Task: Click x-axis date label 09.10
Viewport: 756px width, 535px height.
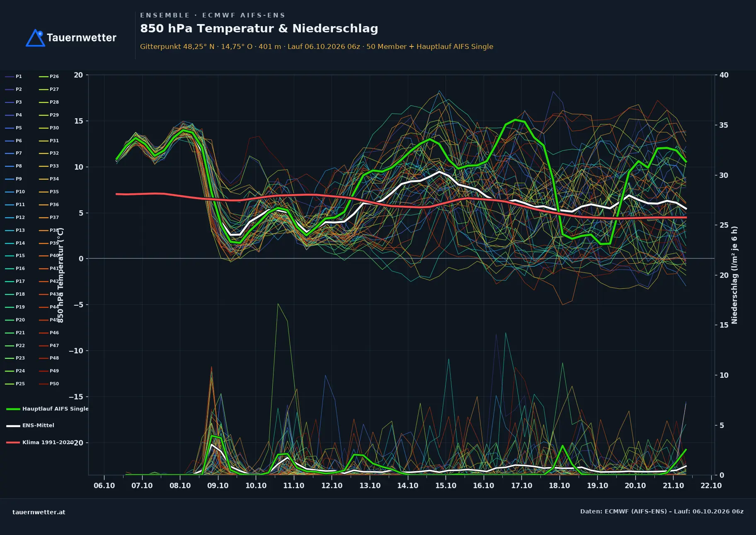Action: [x=218, y=485]
